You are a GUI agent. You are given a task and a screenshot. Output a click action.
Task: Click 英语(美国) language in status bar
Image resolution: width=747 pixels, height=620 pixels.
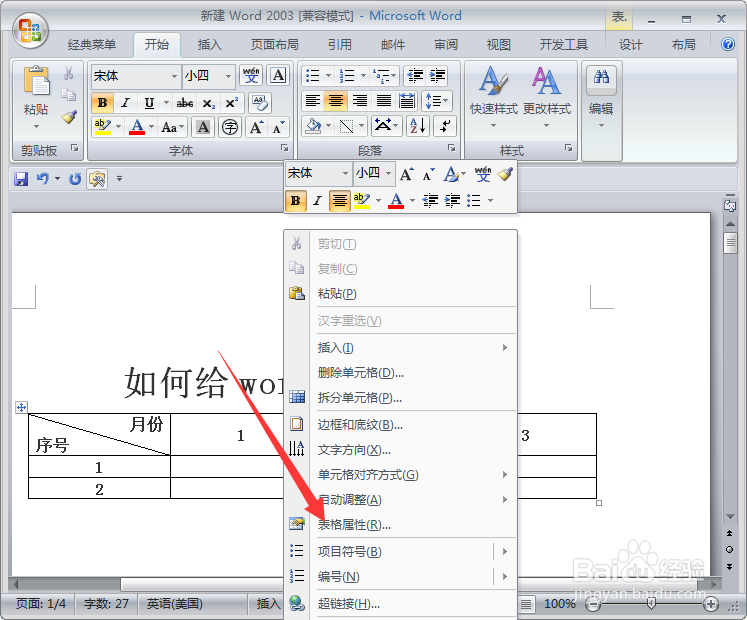(x=174, y=604)
